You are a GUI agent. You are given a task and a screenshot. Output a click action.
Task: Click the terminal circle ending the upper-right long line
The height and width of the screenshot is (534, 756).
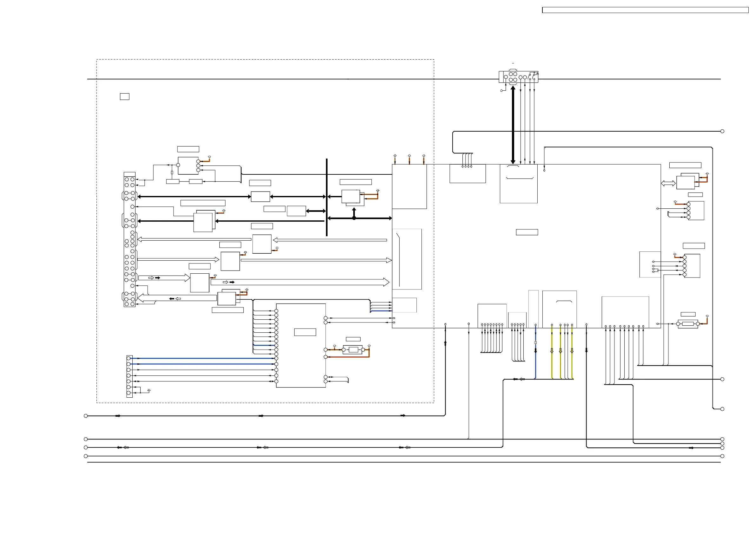click(722, 131)
